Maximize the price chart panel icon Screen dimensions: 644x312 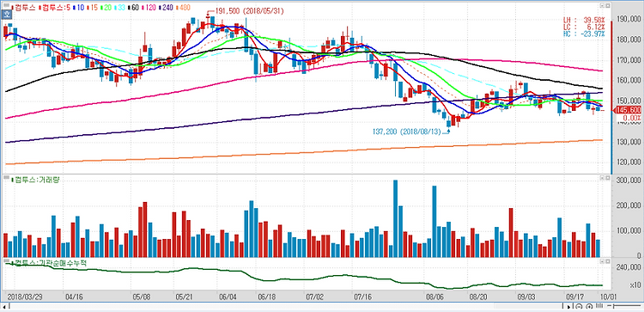point(602,7)
